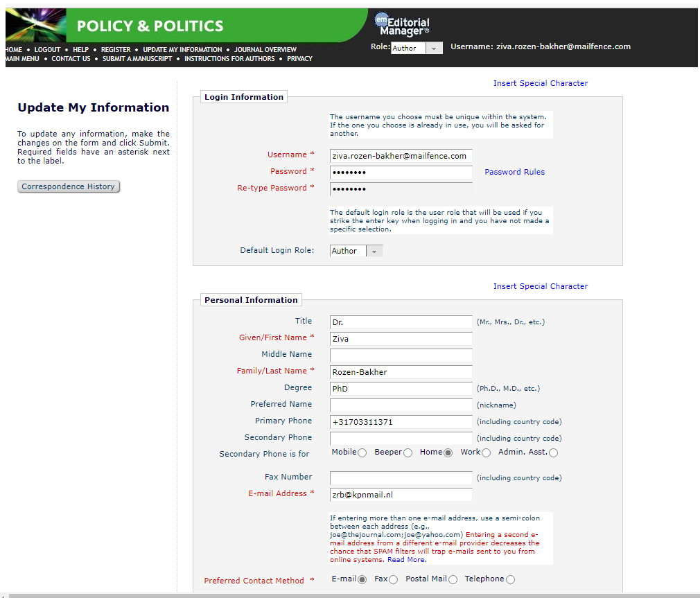This screenshot has width=700, height=598.
Task: Click LOGOUT in the navigation bar
Action: click(x=47, y=49)
